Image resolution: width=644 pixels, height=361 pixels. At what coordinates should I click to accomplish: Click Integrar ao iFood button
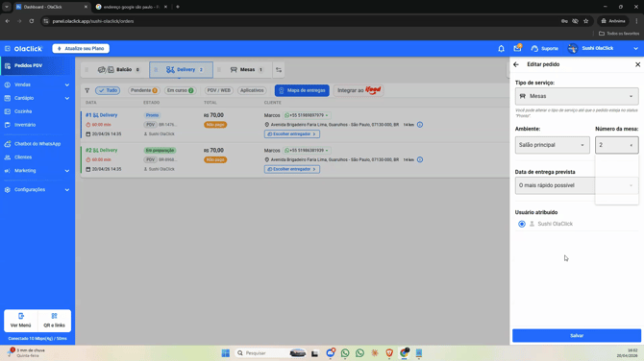[359, 90]
